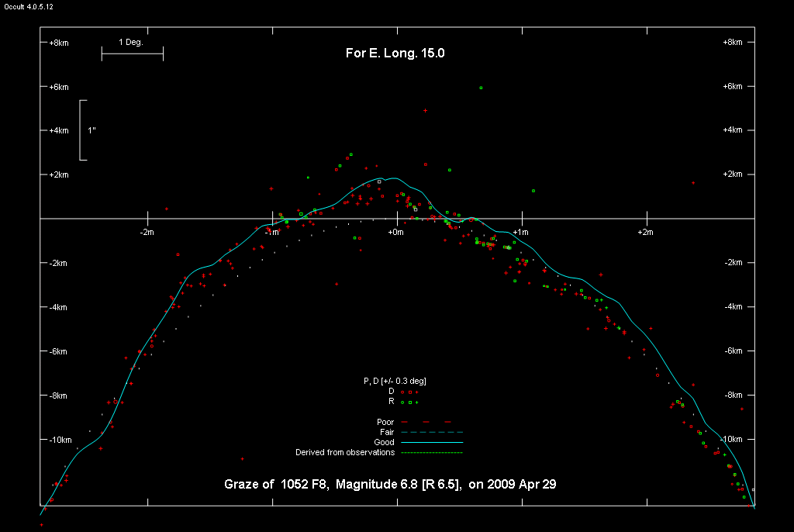Screen dimensions: 794x532
Task: Click the Poor legend label
Action: (385, 422)
